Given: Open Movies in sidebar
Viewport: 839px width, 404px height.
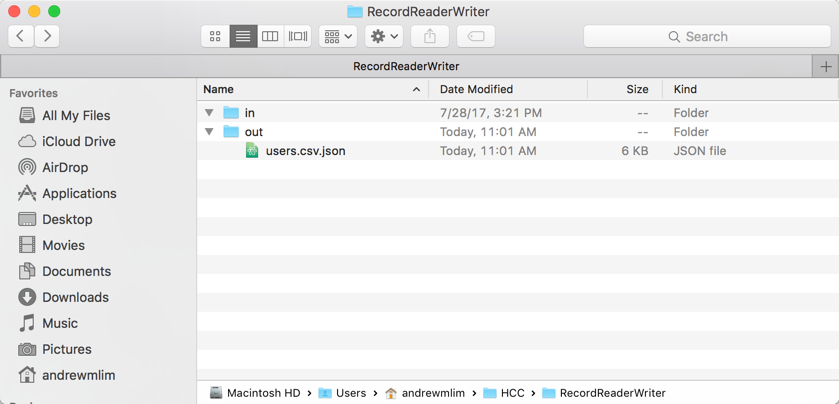Looking at the screenshot, I should pyautogui.click(x=63, y=245).
